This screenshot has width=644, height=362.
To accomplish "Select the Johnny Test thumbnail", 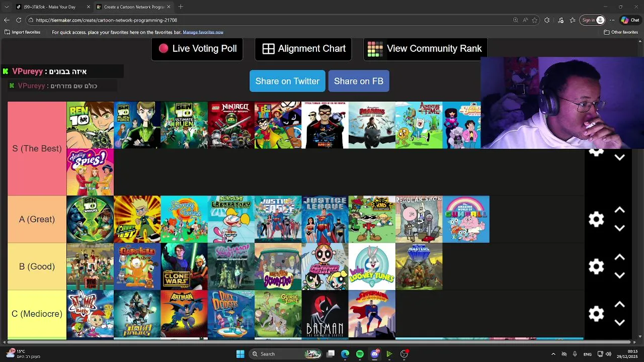I will click(137, 219).
